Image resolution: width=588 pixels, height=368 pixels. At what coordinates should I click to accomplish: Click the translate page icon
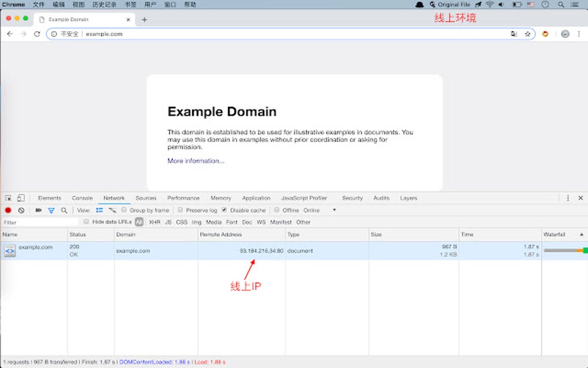tap(514, 34)
